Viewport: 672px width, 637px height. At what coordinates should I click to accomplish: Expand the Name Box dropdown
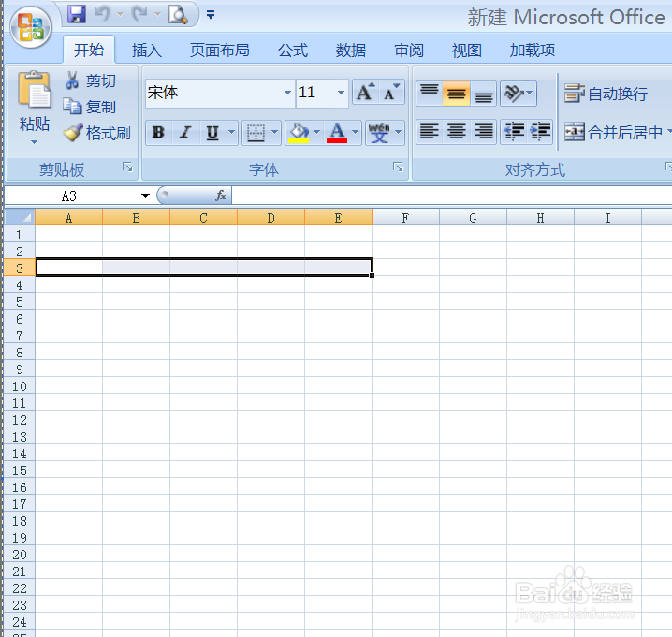pos(146,195)
